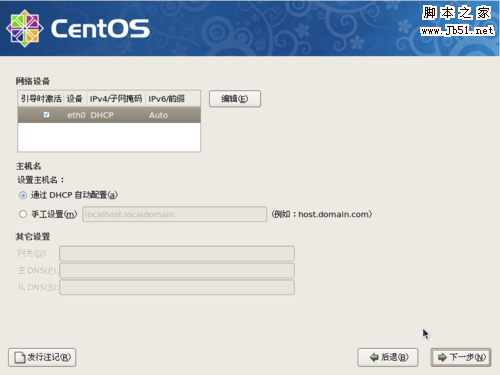Go back with 后退(B) button
Screen dimensions: 500x375
click(x=388, y=357)
